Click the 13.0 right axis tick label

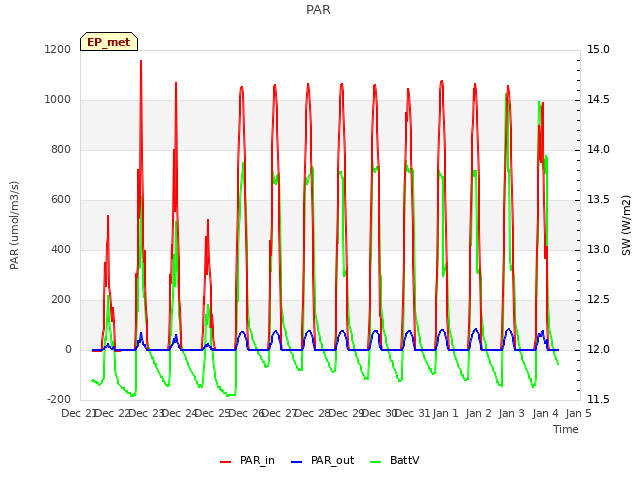[598, 250]
